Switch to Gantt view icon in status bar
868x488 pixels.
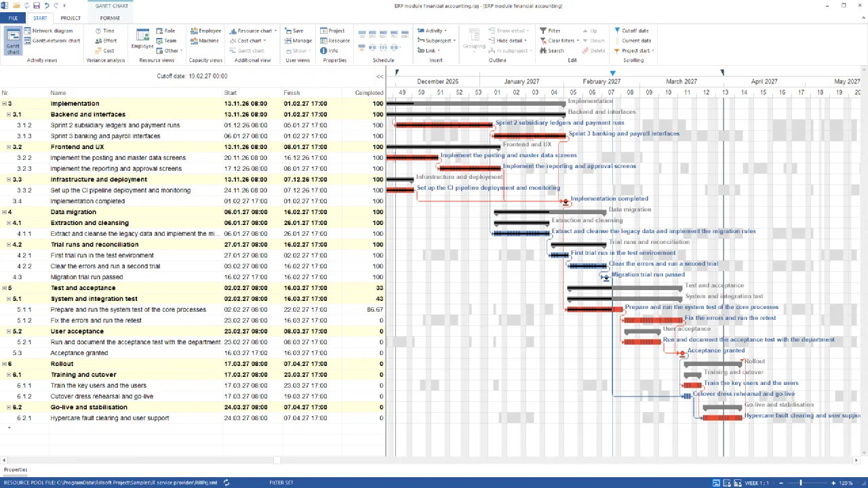(x=716, y=483)
